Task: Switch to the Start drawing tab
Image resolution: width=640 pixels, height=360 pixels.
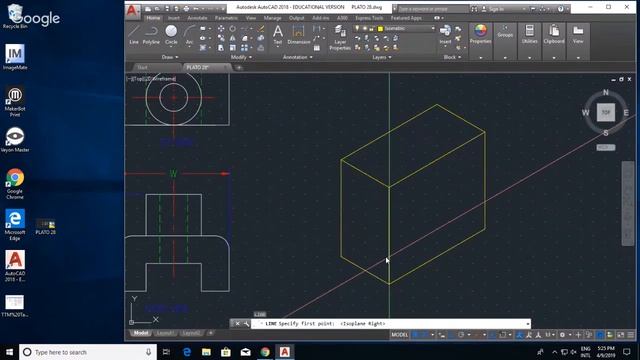Action: (x=142, y=67)
